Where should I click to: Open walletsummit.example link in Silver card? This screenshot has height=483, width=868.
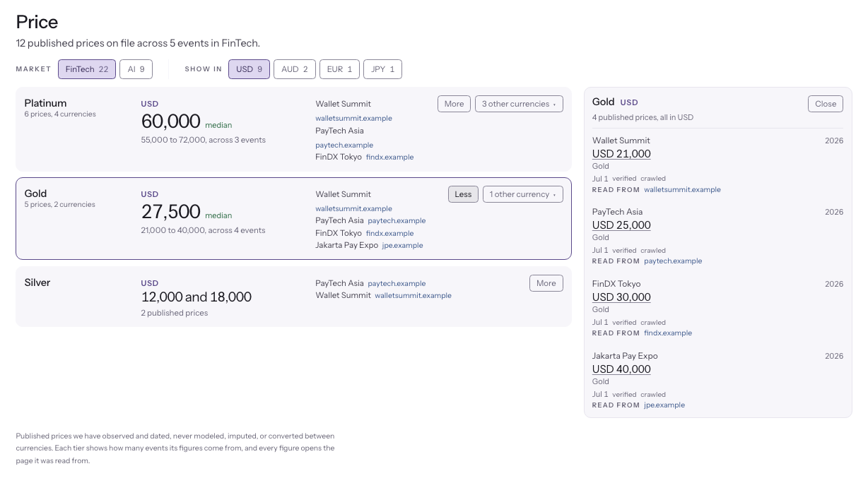click(x=413, y=296)
